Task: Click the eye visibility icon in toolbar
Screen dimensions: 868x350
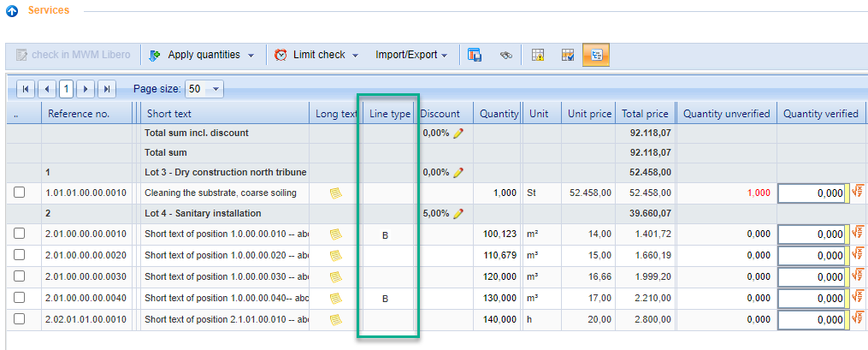Action: tap(505, 55)
